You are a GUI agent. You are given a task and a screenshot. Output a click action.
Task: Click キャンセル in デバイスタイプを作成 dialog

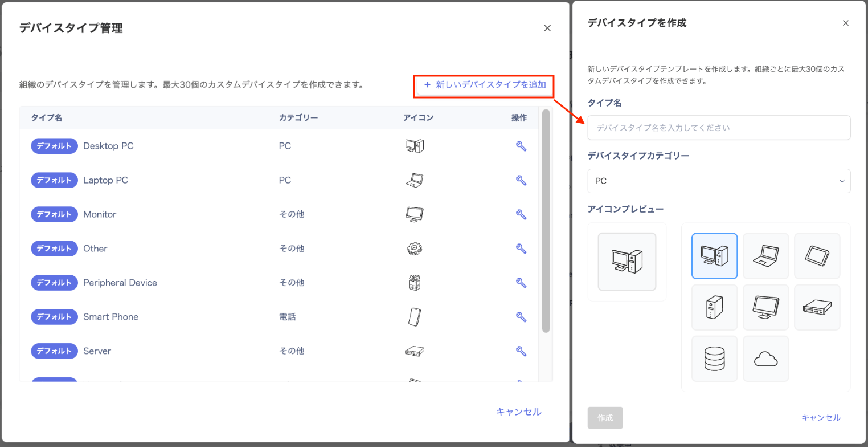click(821, 418)
